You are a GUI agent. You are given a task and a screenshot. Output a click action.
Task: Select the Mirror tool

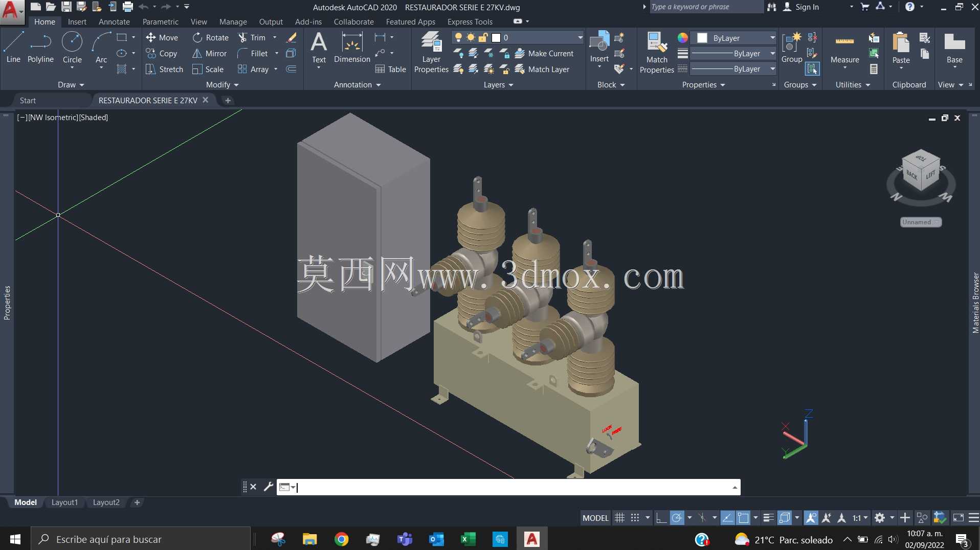pos(209,53)
